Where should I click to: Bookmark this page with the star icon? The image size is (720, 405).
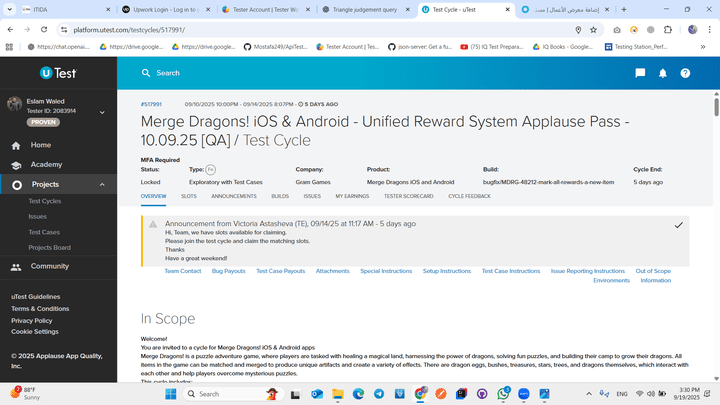click(x=593, y=30)
